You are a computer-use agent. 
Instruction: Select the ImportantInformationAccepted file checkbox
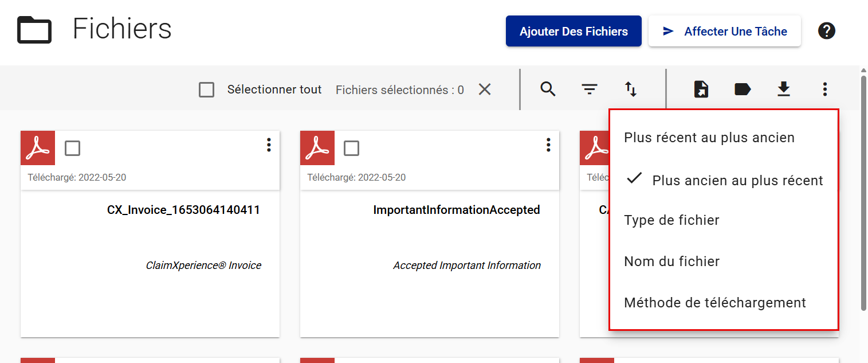pos(351,149)
